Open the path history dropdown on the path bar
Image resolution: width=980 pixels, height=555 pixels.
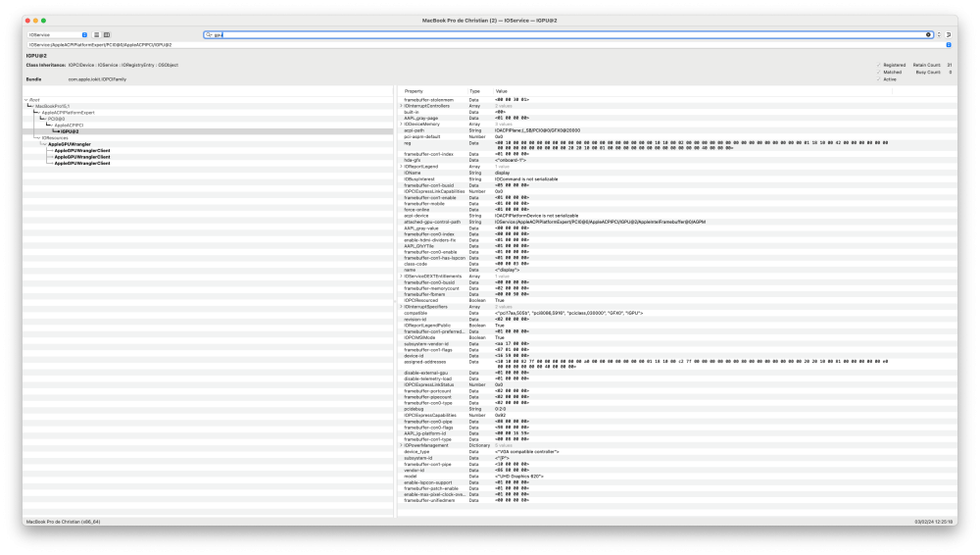(948, 45)
